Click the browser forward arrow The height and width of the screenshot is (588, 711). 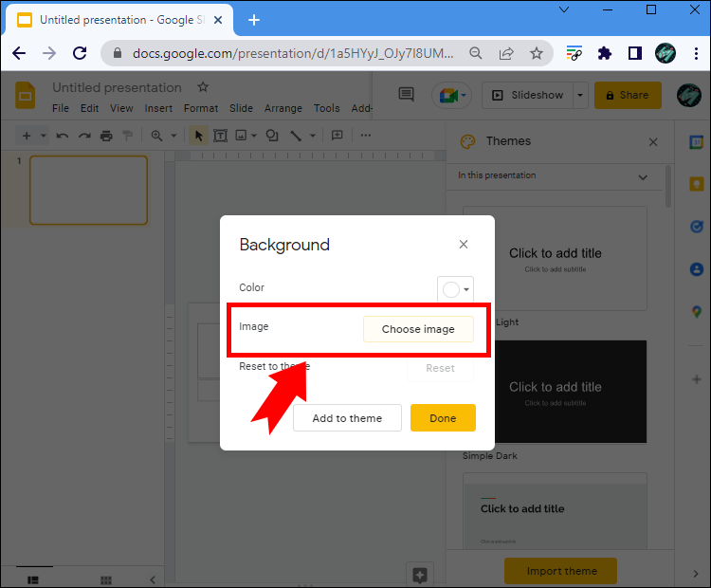coord(49,53)
